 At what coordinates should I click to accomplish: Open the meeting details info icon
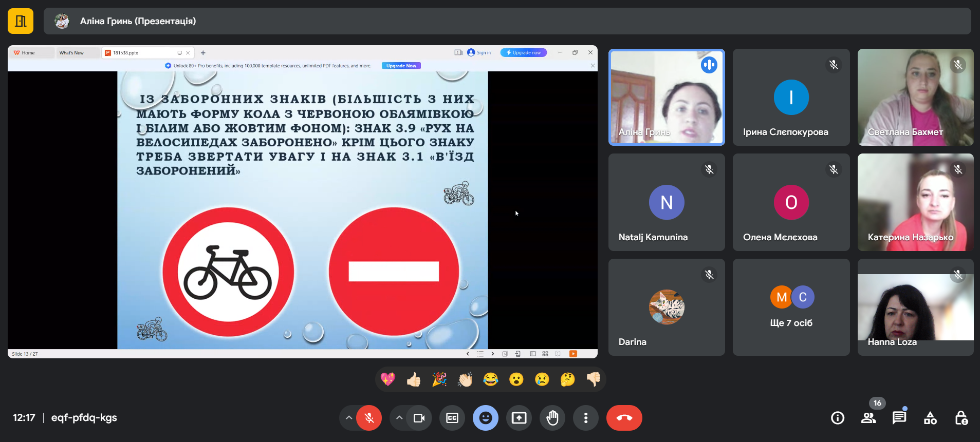pyautogui.click(x=838, y=418)
